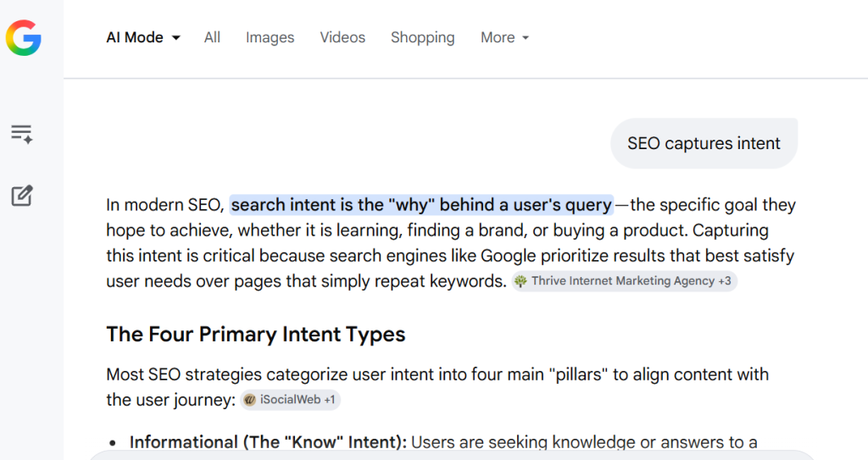This screenshot has height=460, width=868.
Task: Expand the AI Mode dropdown
Action: pos(142,37)
